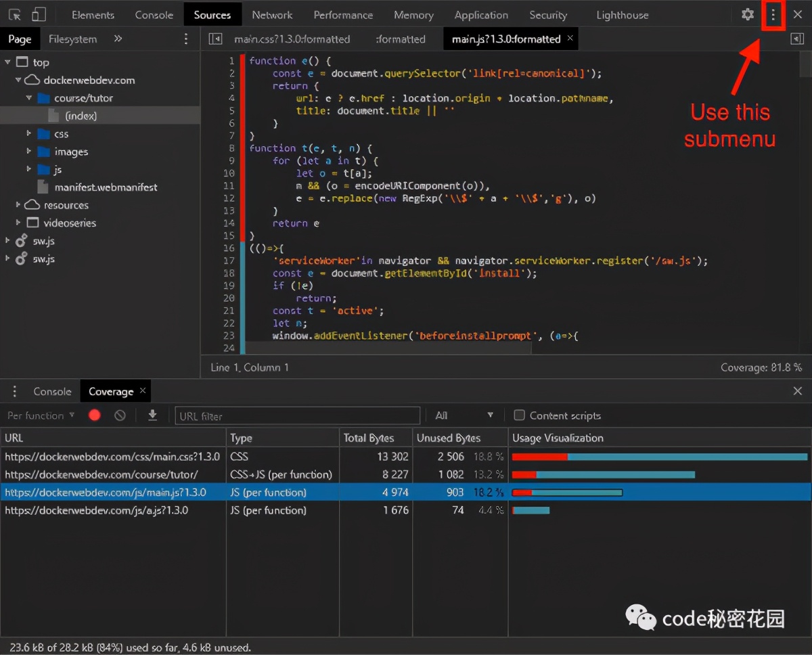Click the navigator panel toggle icon

click(215, 39)
